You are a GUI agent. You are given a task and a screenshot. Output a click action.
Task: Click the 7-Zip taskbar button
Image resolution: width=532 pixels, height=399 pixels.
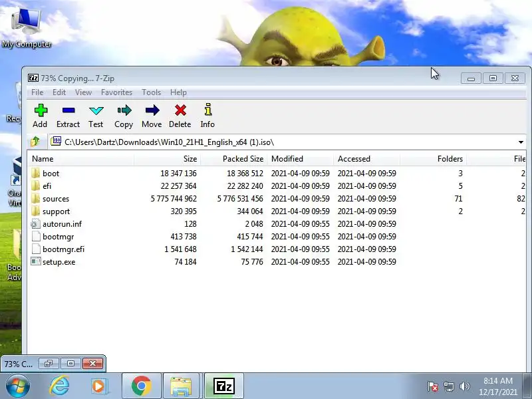tap(224, 386)
